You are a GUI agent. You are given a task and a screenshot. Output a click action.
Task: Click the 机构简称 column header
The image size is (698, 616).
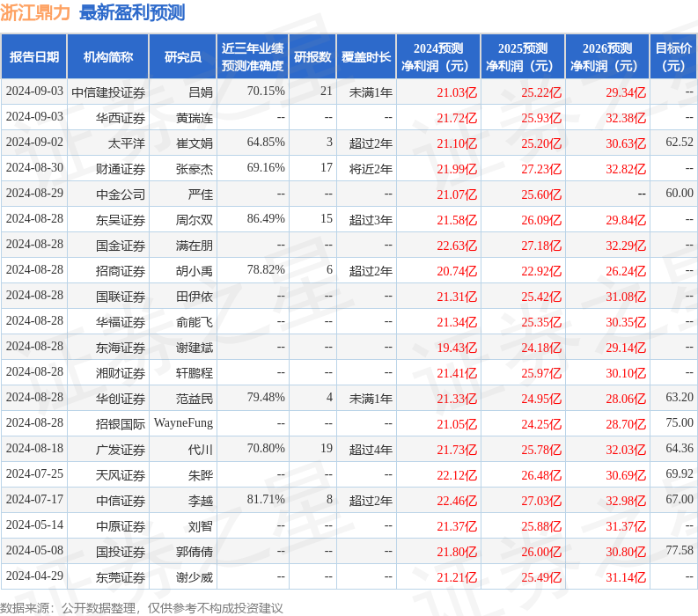tap(107, 57)
